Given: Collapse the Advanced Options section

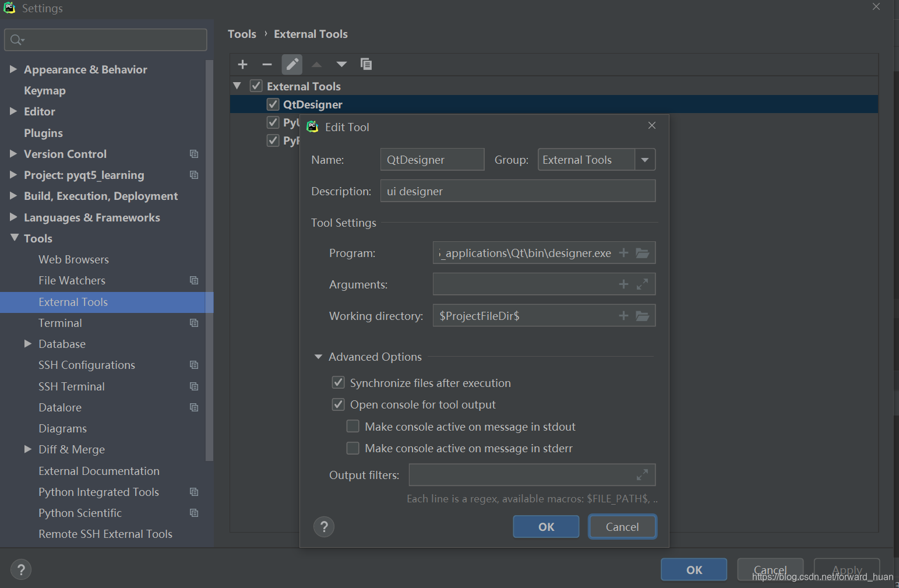Looking at the screenshot, I should tap(318, 357).
